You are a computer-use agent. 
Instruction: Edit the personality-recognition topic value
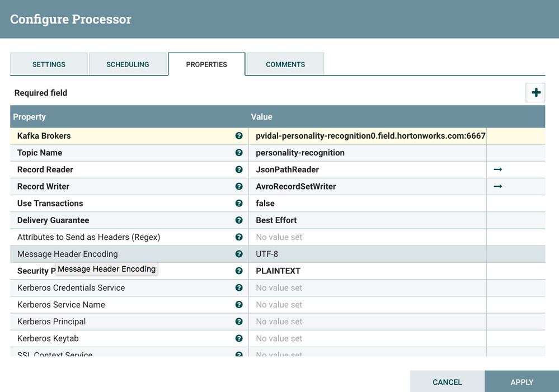(x=368, y=153)
